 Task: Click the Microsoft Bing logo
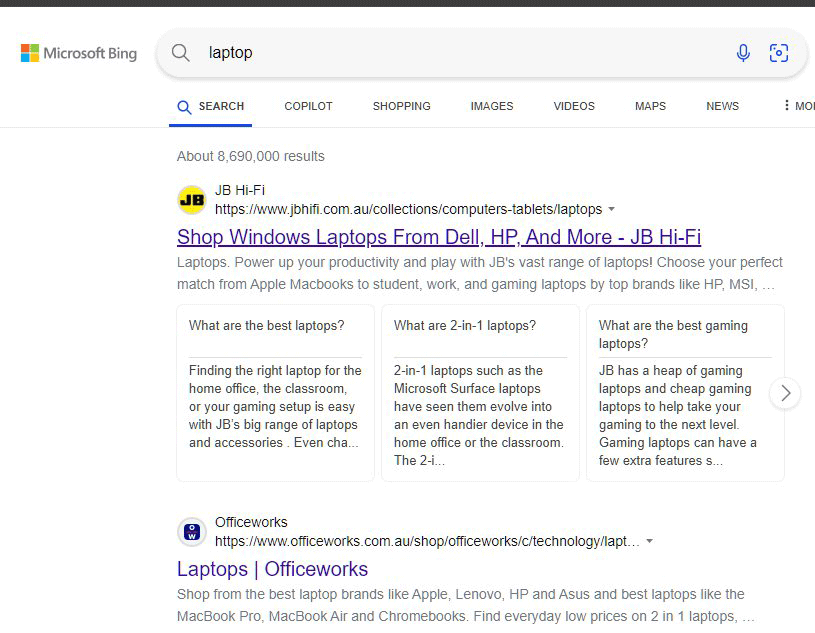(x=78, y=53)
